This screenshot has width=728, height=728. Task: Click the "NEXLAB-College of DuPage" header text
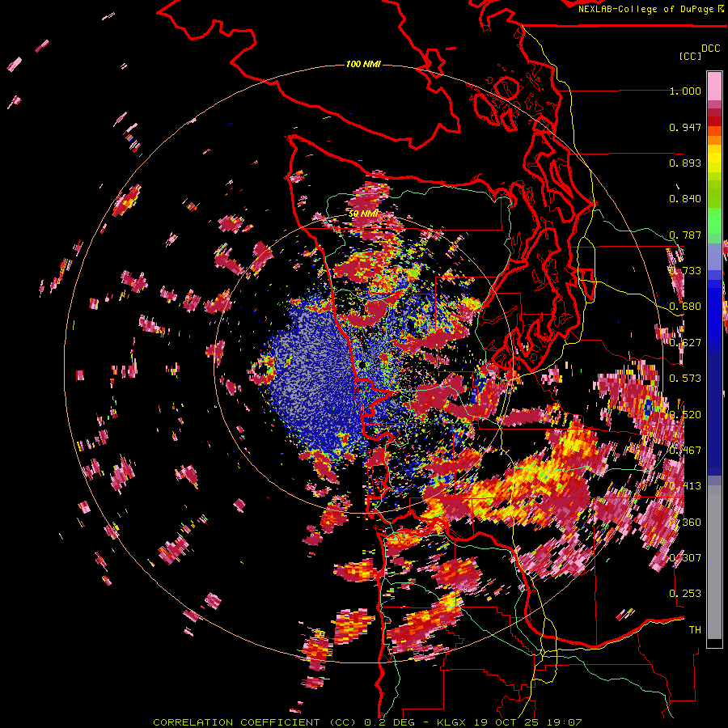647,9
